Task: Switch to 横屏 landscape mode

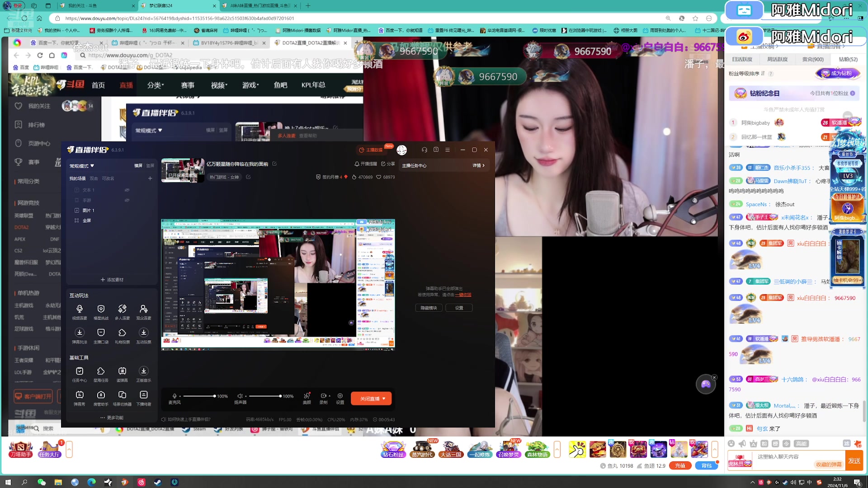Action: coord(138,166)
